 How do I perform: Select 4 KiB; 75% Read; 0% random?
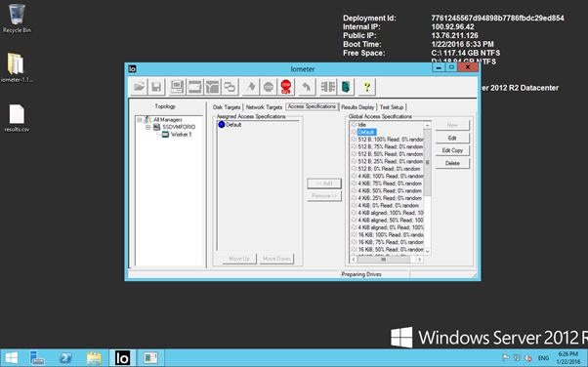(x=390, y=183)
